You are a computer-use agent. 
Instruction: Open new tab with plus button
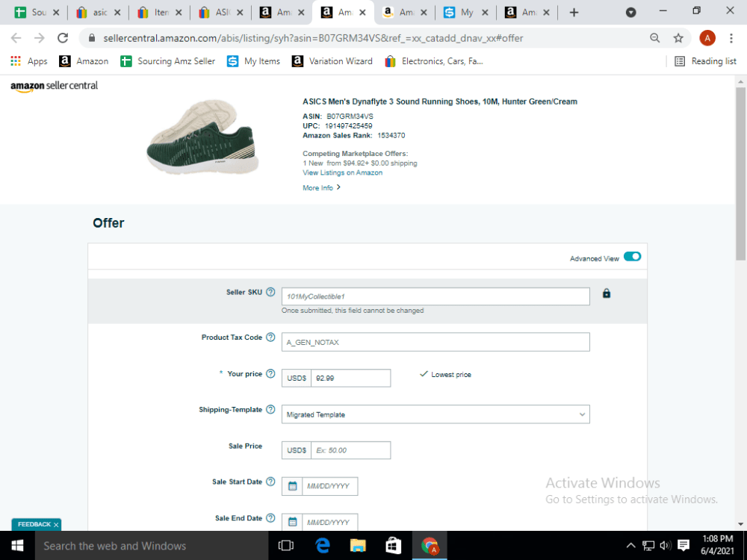(574, 13)
